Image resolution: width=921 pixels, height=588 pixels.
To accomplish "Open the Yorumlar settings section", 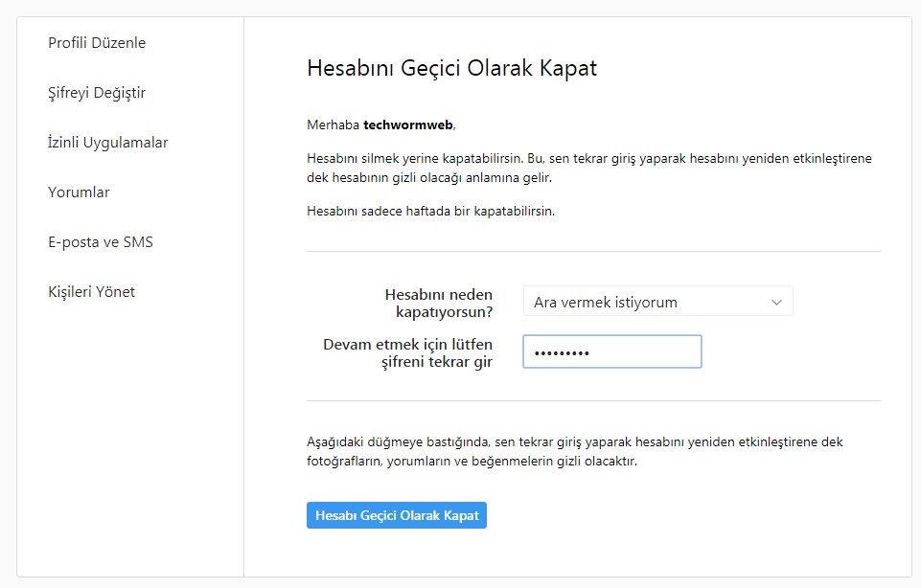I will [79, 192].
